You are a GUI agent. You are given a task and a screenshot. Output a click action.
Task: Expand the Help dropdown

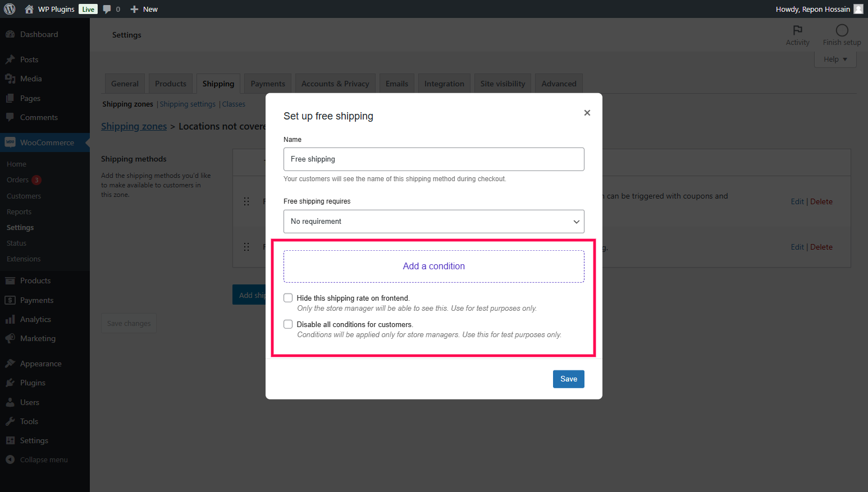pyautogui.click(x=835, y=59)
